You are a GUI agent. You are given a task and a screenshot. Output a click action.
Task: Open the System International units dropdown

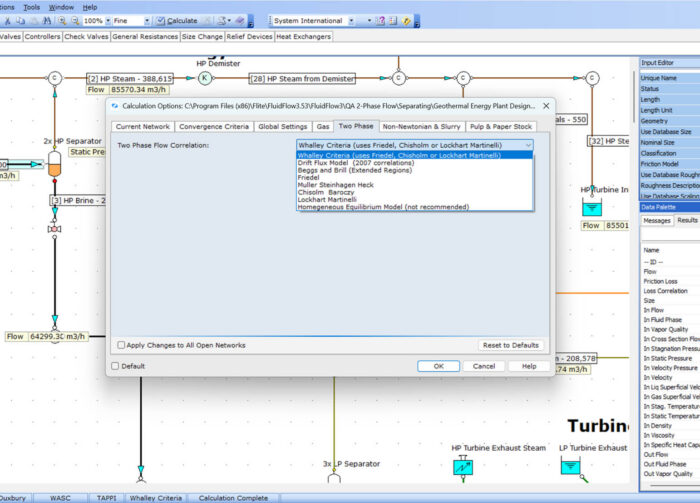coord(350,20)
